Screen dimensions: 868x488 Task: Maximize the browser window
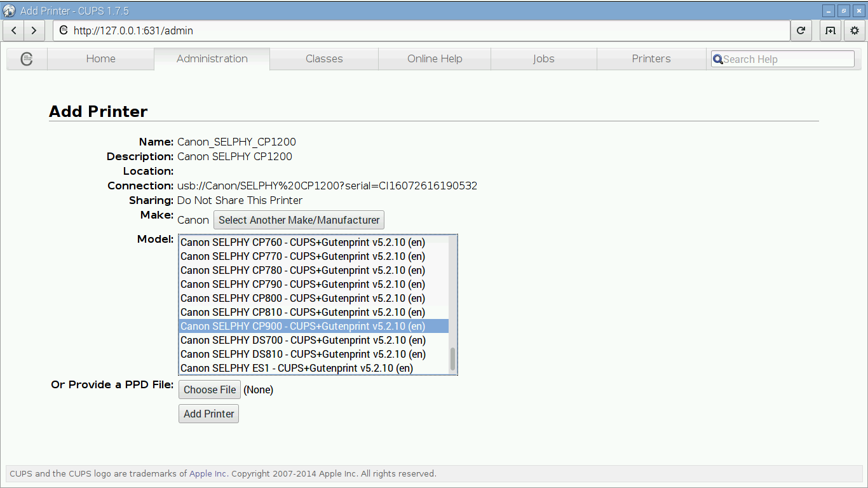coord(844,11)
